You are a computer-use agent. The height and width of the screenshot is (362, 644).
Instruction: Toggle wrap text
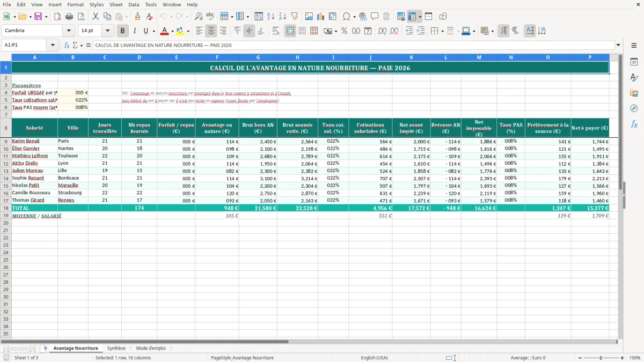click(x=276, y=31)
